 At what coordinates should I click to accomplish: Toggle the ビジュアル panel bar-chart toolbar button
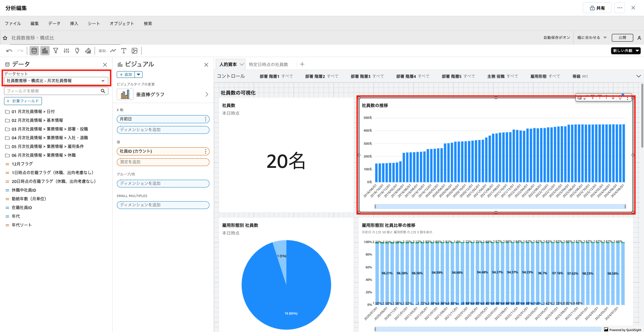[45, 51]
